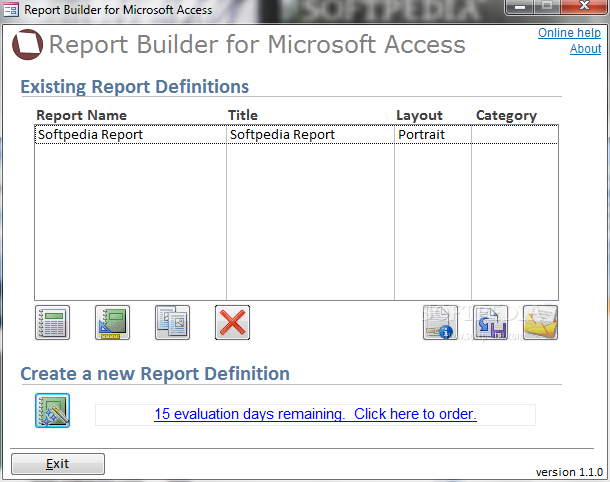Open document info icon with blue badge

[440, 323]
